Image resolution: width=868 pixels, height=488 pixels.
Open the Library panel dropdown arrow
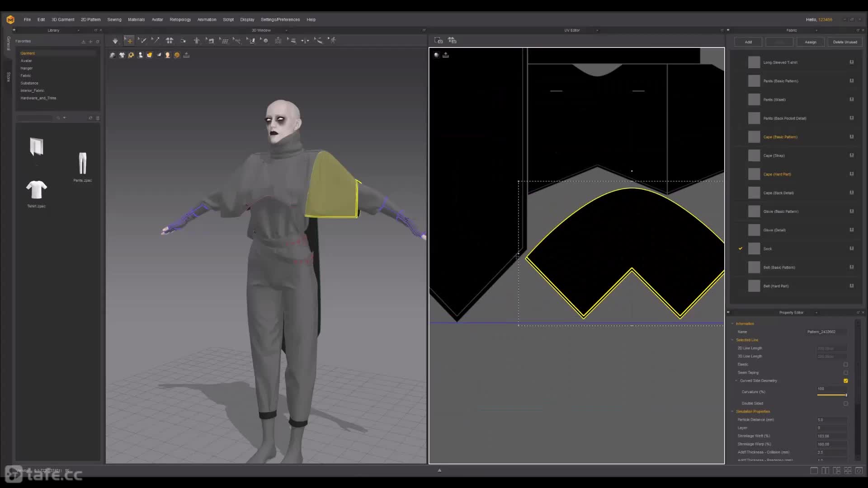[78, 30]
